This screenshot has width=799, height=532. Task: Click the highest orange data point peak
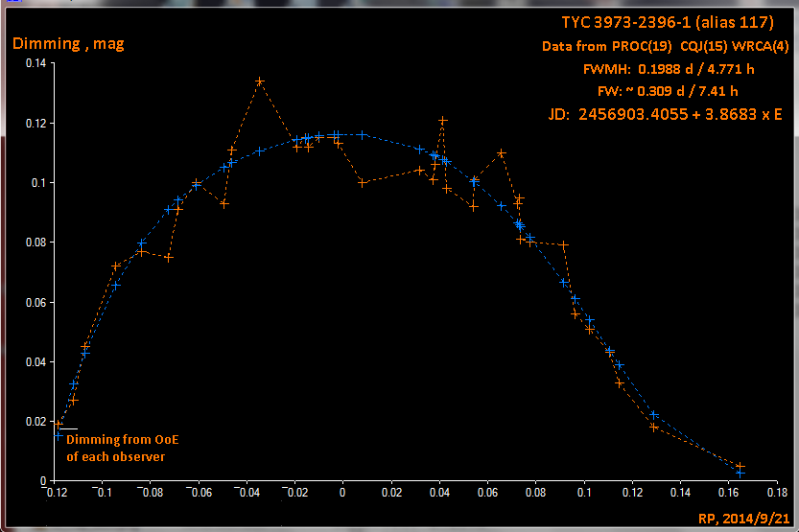point(260,81)
